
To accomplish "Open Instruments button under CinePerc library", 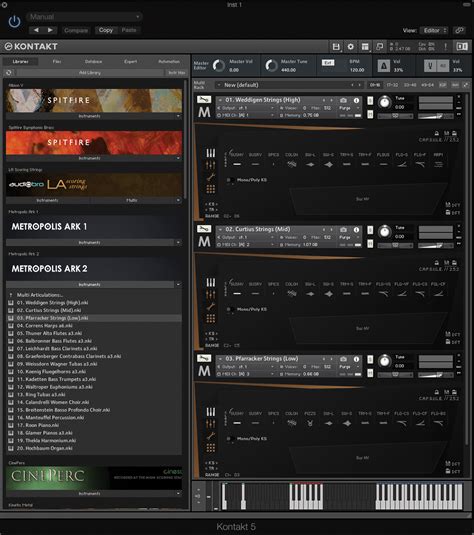I will 89,494.
